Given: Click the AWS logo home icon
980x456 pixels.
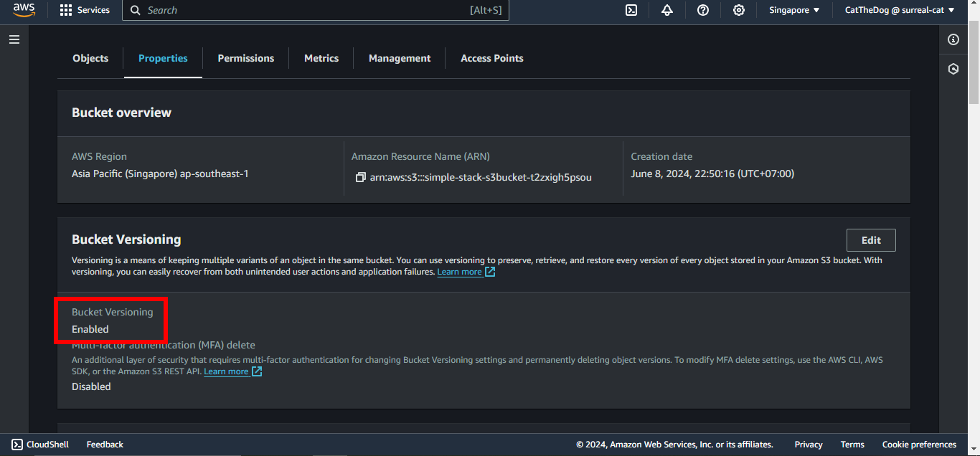Looking at the screenshot, I should click(24, 10).
